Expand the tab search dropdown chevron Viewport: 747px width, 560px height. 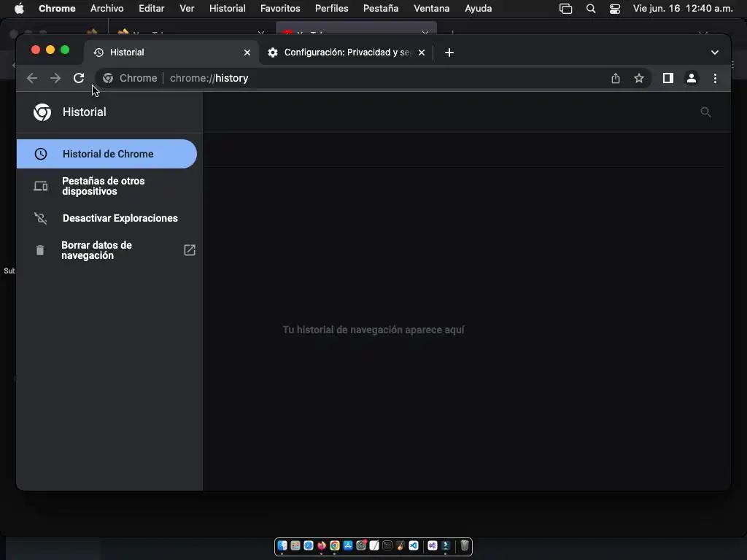click(715, 52)
